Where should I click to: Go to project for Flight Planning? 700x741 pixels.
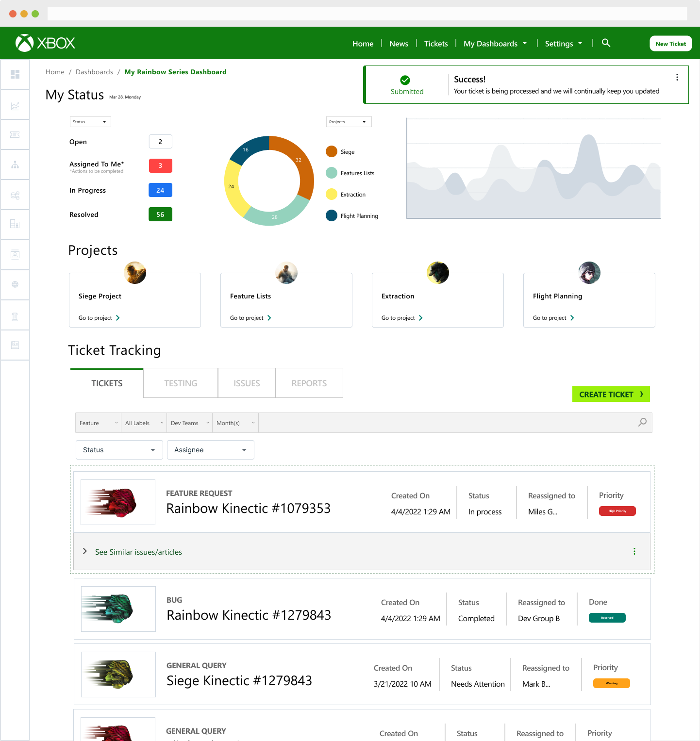(553, 318)
